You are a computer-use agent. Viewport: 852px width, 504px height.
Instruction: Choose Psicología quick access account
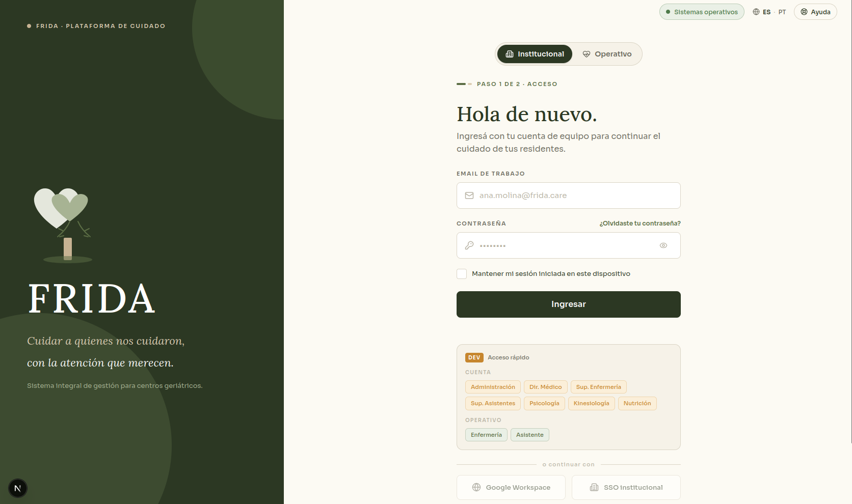(x=544, y=403)
